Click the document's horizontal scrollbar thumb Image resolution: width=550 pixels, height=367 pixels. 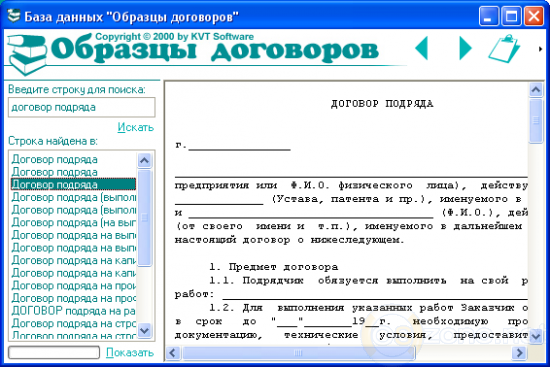(298, 353)
